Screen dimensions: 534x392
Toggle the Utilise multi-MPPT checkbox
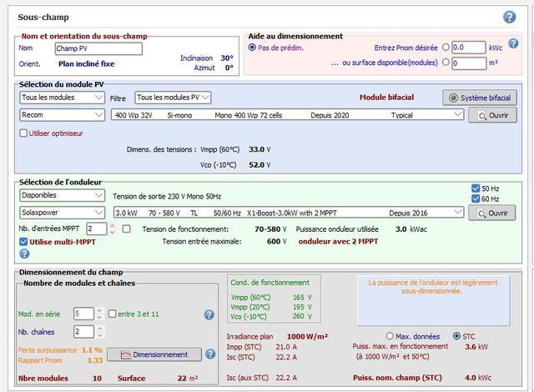[23, 242]
